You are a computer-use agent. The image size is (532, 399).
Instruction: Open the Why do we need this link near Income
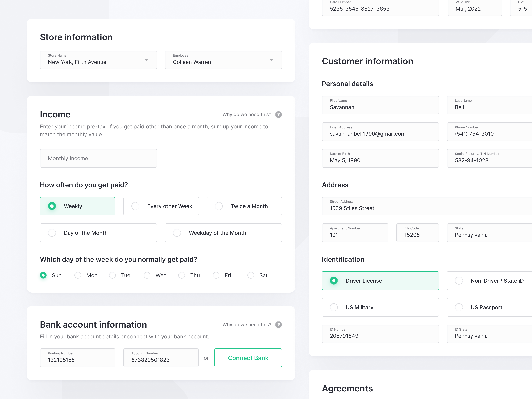point(247,115)
